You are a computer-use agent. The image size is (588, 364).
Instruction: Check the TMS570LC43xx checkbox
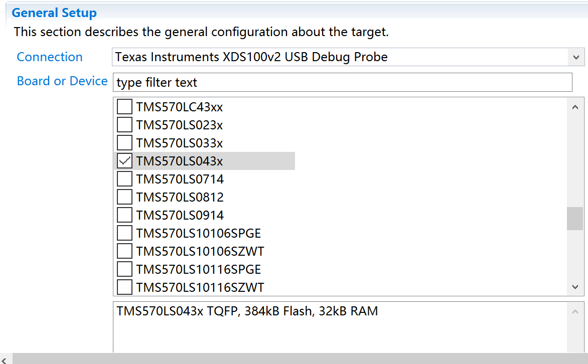pos(124,107)
